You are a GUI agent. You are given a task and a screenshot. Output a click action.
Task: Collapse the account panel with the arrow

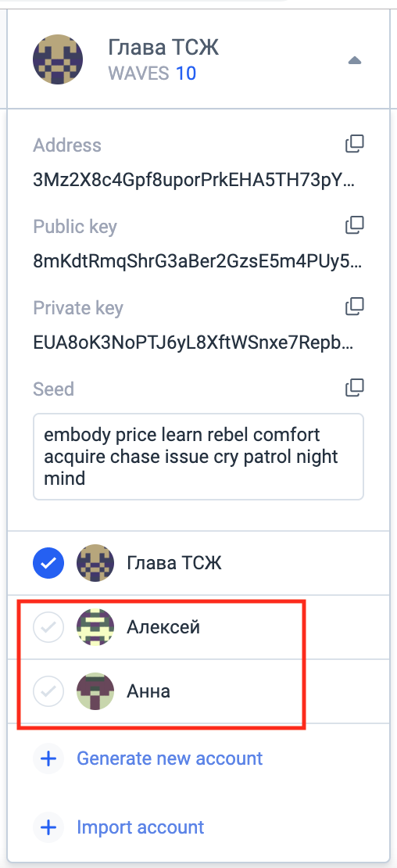pyautogui.click(x=355, y=59)
